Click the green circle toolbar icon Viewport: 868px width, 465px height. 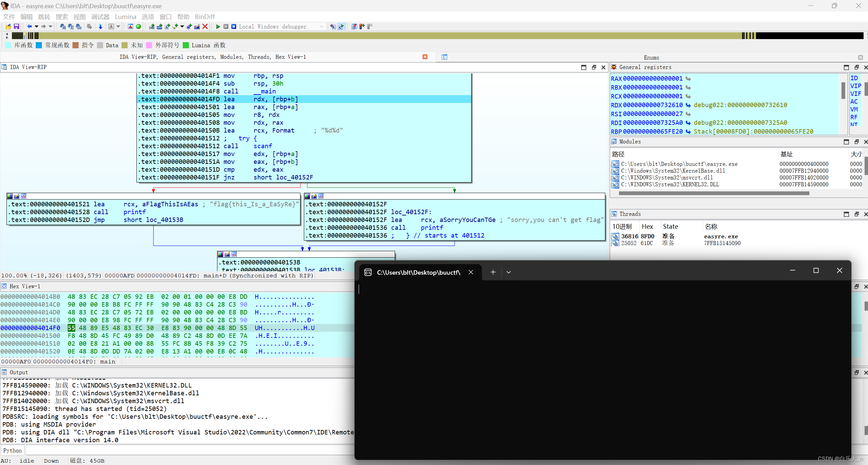138,27
